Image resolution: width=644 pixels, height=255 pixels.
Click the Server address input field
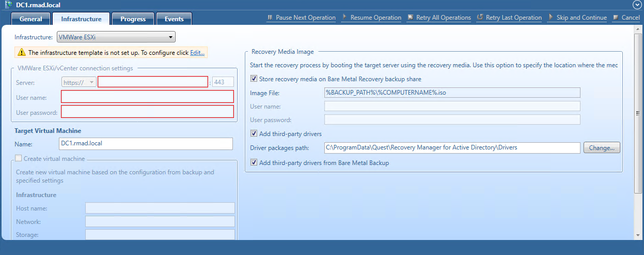point(153,82)
